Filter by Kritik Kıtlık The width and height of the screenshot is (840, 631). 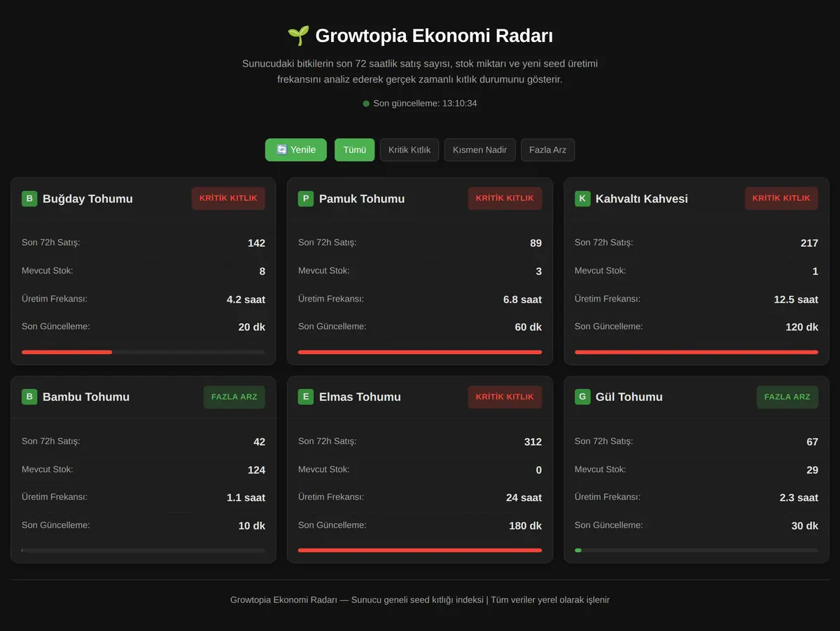click(x=409, y=150)
